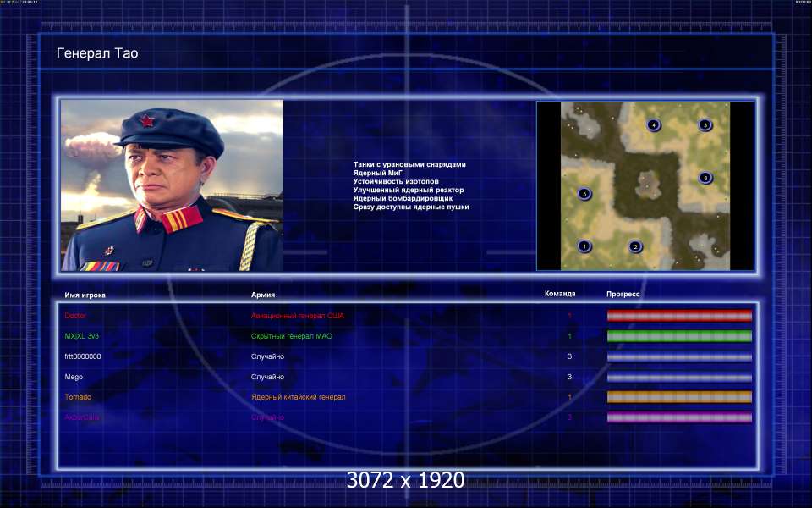Viewport: 812px width, 508px height.
Task: Select start position marker 2 on the map
Action: [x=635, y=246]
